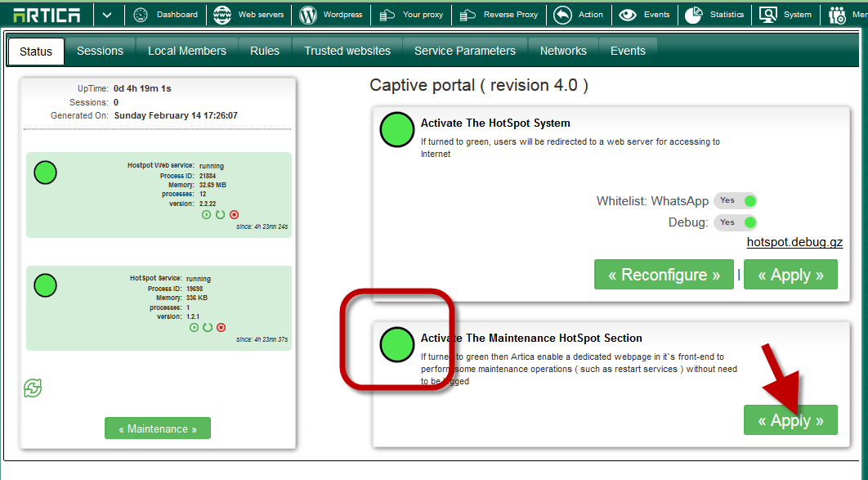The height and width of the screenshot is (480, 868).
Task: Toggle the Activate The HotSpot System green circle
Action: [397, 129]
